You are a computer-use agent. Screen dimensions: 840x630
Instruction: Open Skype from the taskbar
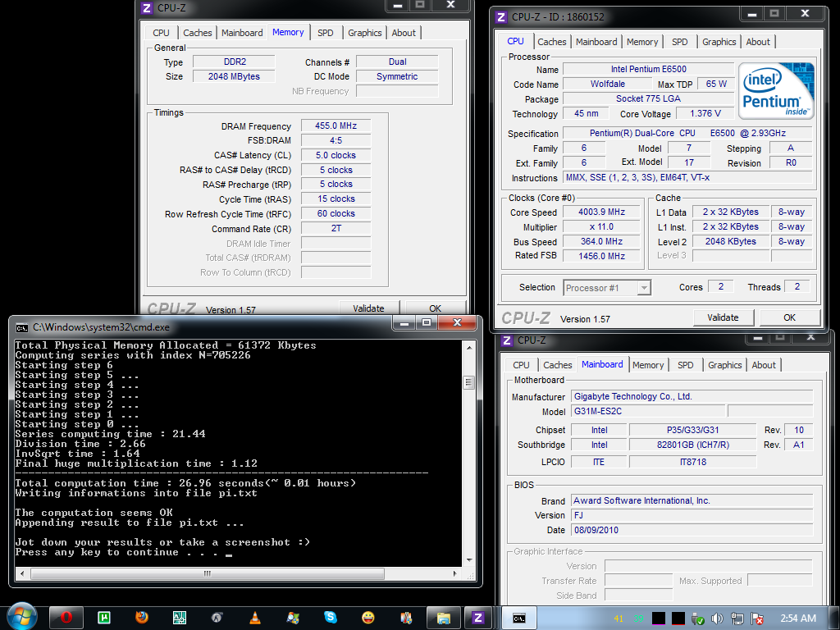331,618
